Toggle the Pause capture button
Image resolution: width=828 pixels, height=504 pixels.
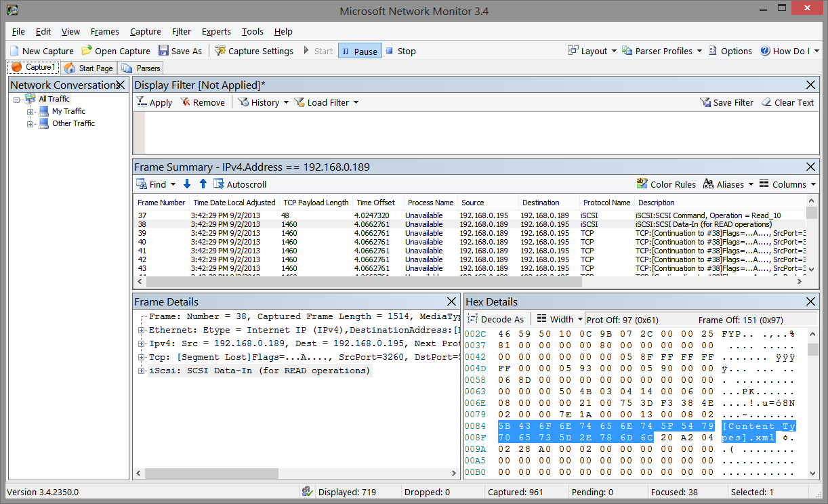tap(359, 51)
